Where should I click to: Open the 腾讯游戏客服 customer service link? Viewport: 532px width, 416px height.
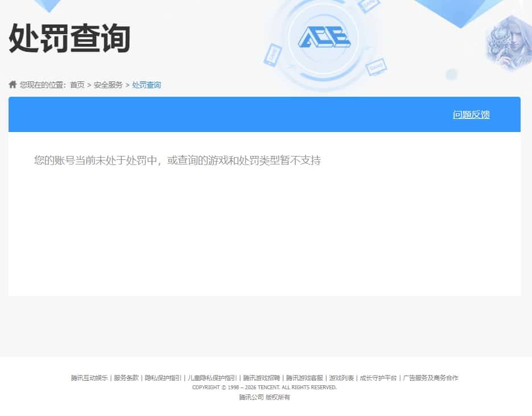tap(306, 378)
